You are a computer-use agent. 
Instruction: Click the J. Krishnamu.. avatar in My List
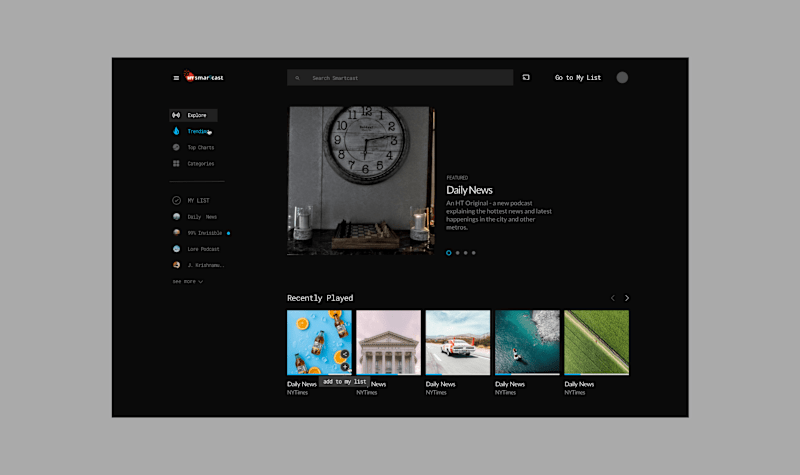point(177,265)
